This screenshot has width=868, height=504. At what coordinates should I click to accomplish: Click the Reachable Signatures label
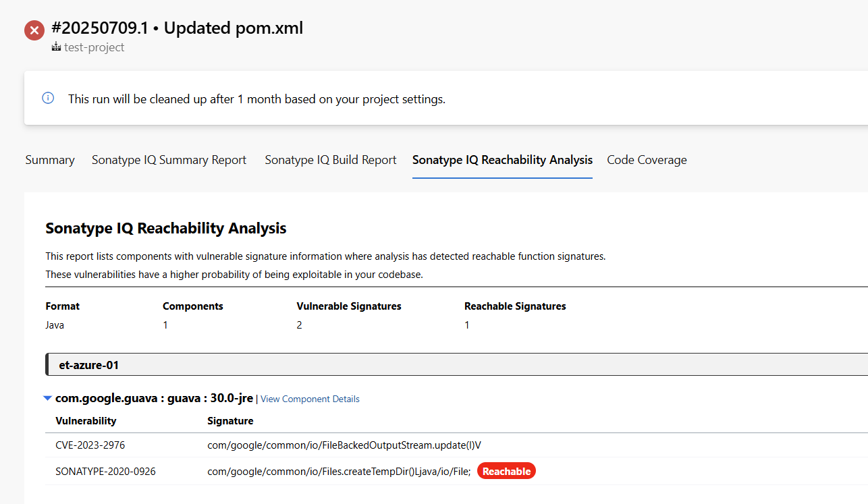coord(515,306)
